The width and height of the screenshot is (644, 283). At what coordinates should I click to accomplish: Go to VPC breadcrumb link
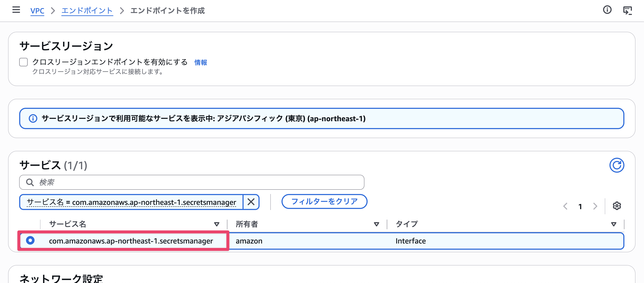pos(37,11)
